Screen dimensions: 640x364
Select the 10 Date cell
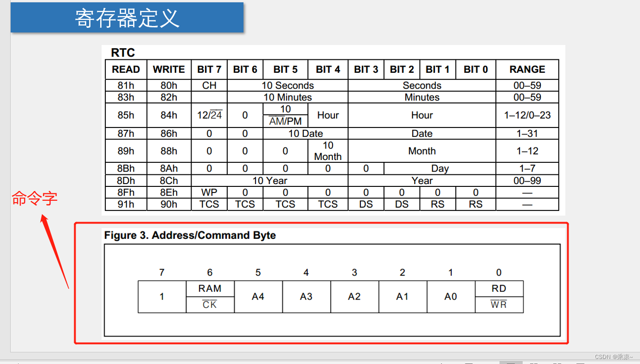[x=306, y=134]
